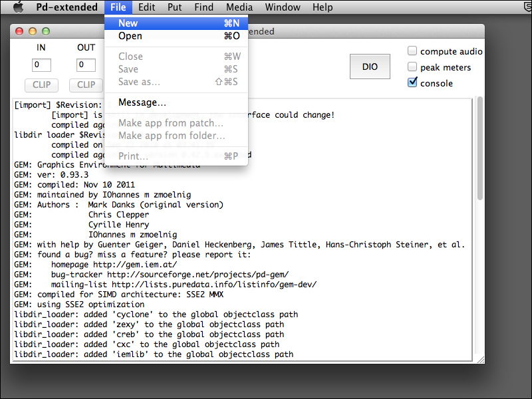Click the line adding 'zexy' to path
Viewport: 532px width, 399px height.
pyautogui.click(x=149, y=325)
